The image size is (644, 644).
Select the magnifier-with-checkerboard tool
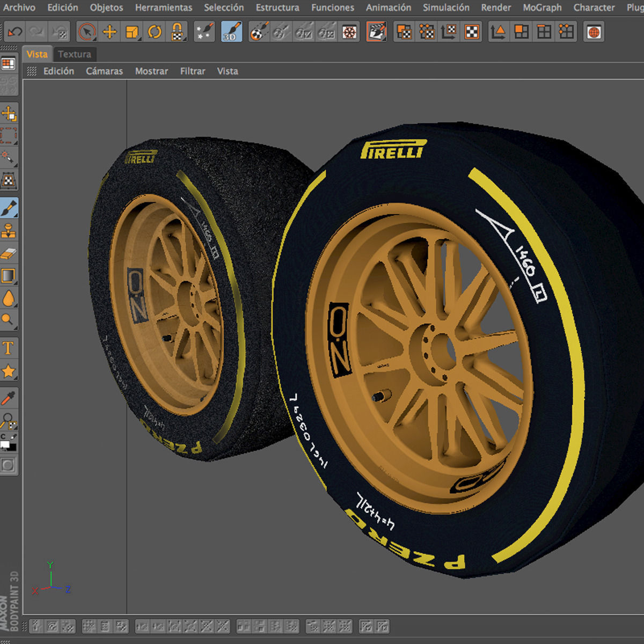click(x=9, y=420)
